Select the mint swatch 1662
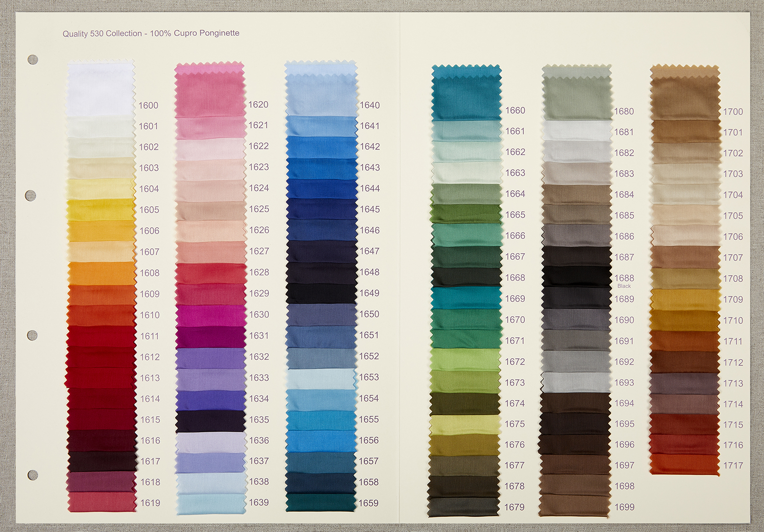The image size is (764, 532). click(467, 152)
